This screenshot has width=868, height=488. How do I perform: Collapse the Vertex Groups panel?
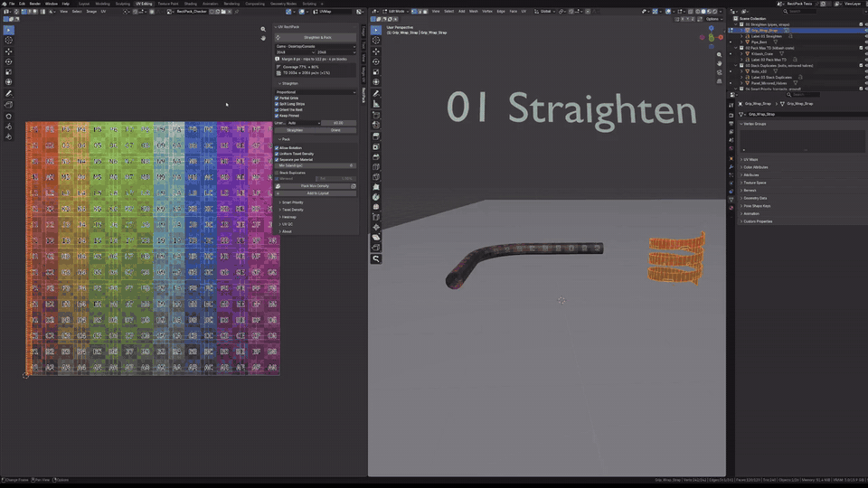753,124
